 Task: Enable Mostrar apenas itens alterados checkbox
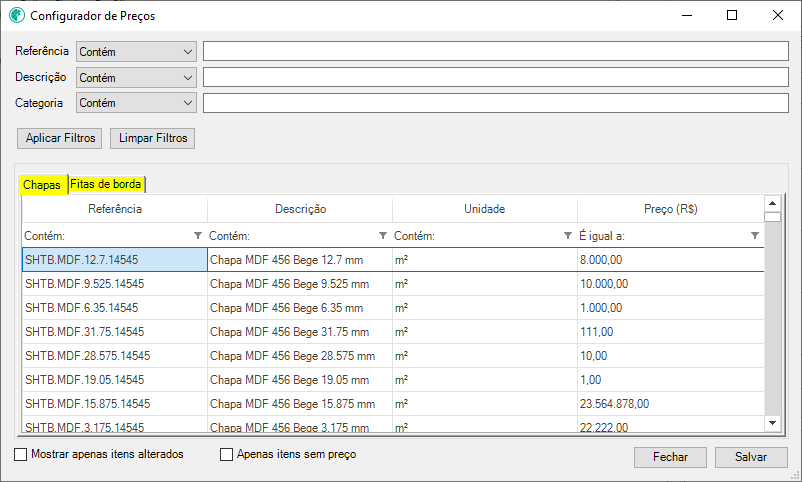tap(20, 454)
